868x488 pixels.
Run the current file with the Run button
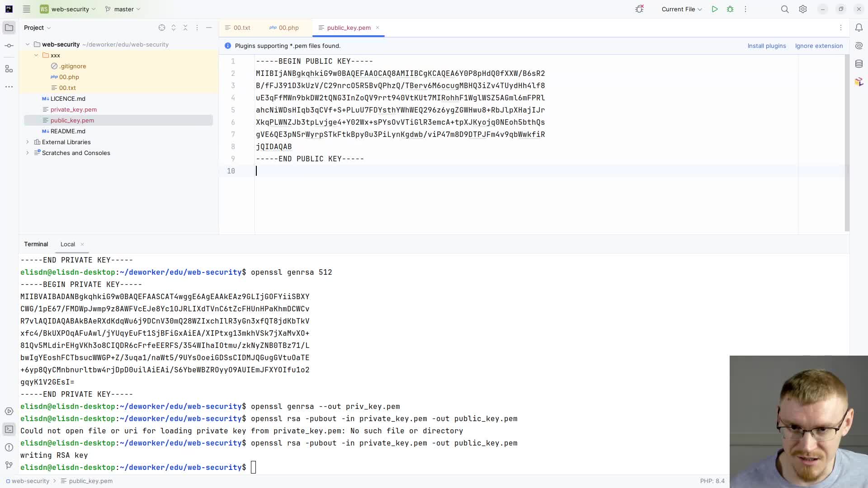click(715, 9)
